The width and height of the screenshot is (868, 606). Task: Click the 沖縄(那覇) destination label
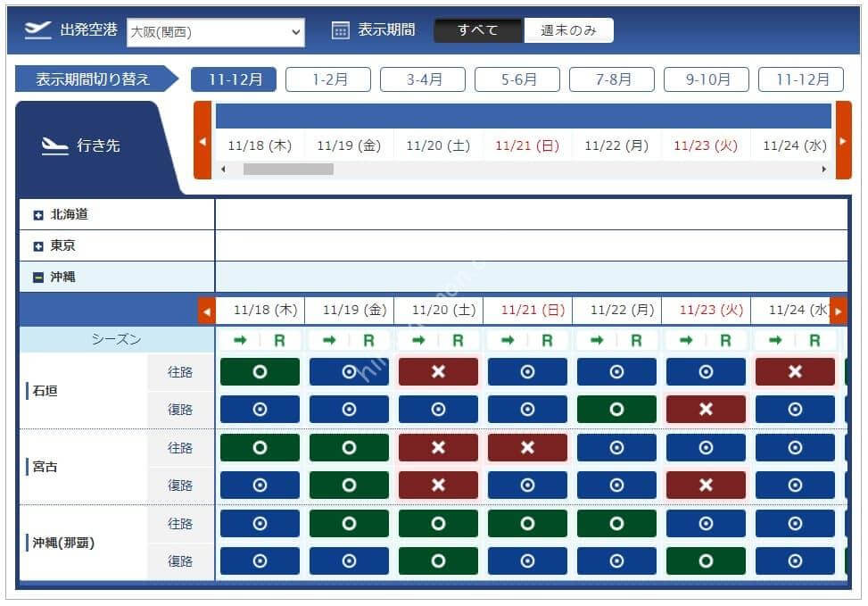[63, 543]
